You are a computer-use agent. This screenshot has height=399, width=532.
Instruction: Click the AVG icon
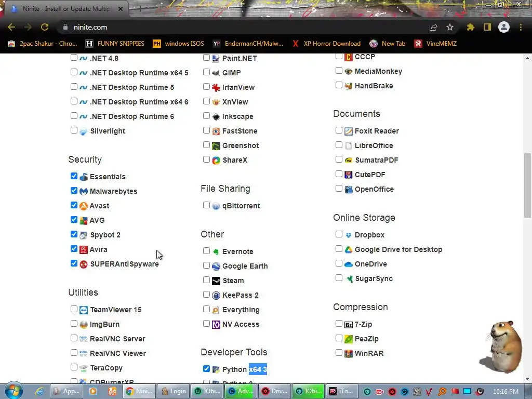click(x=84, y=220)
